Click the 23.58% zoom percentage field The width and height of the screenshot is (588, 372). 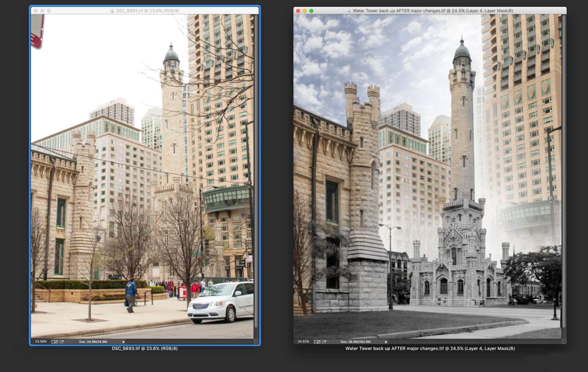(x=41, y=341)
